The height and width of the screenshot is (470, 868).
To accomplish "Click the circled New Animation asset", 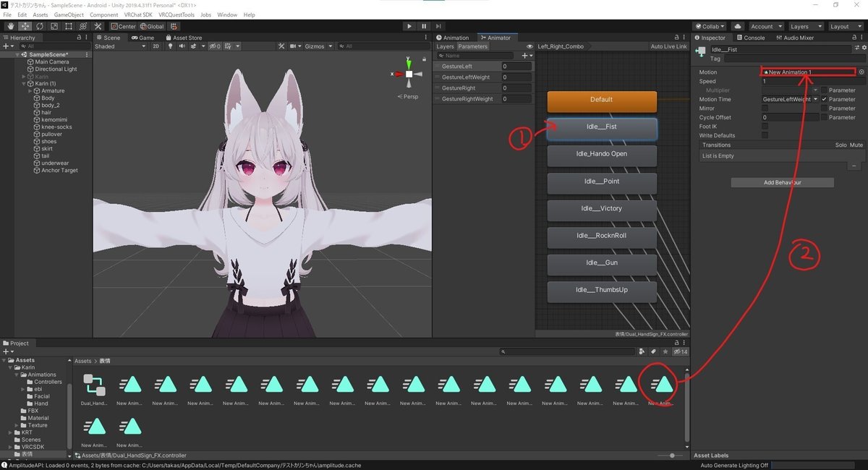I will pyautogui.click(x=662, y=390).
